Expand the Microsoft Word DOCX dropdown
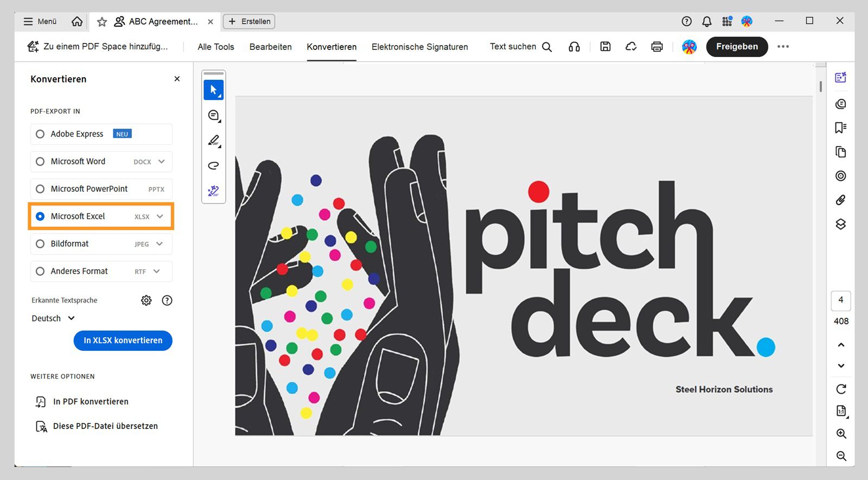The image size is (868, 480). coord(161,162)
